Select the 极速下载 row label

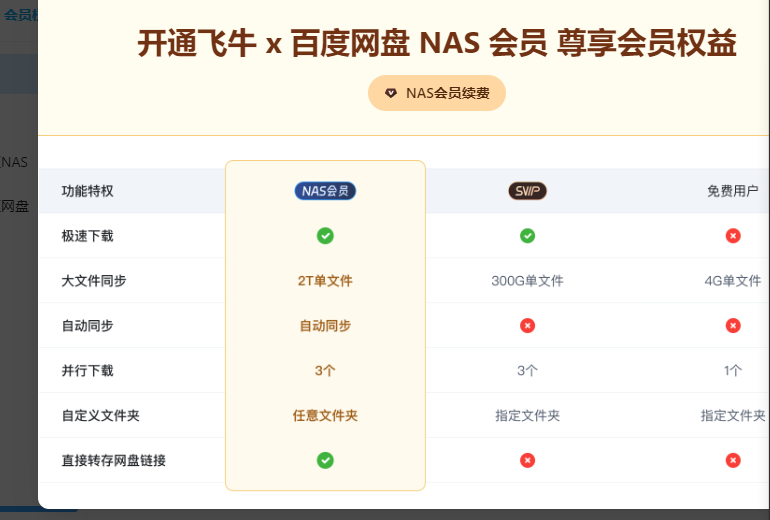click(x=87, y=236)
